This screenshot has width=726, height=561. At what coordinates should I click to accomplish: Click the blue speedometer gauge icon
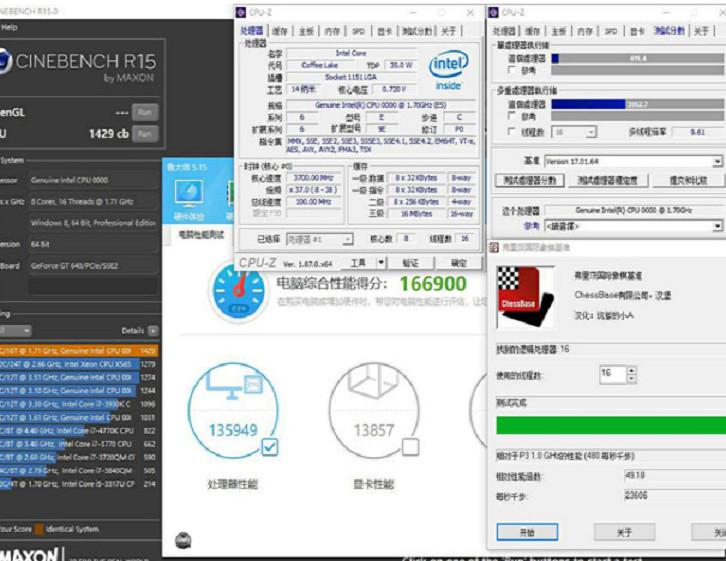(238, 291)
